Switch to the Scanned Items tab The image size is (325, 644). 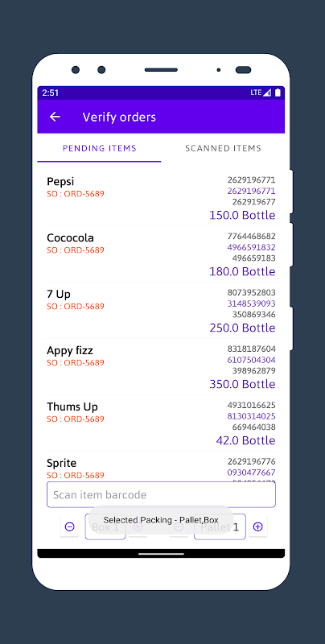coord(223,148)
